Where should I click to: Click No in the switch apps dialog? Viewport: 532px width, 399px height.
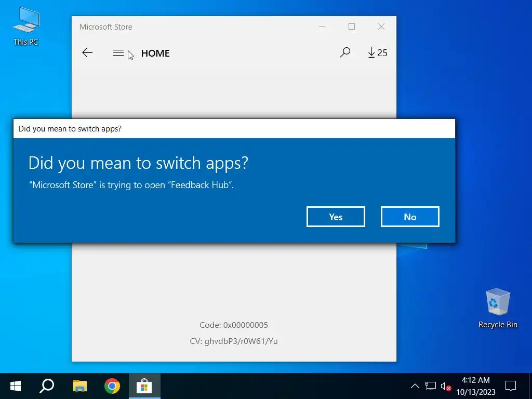tap(410, 217)
